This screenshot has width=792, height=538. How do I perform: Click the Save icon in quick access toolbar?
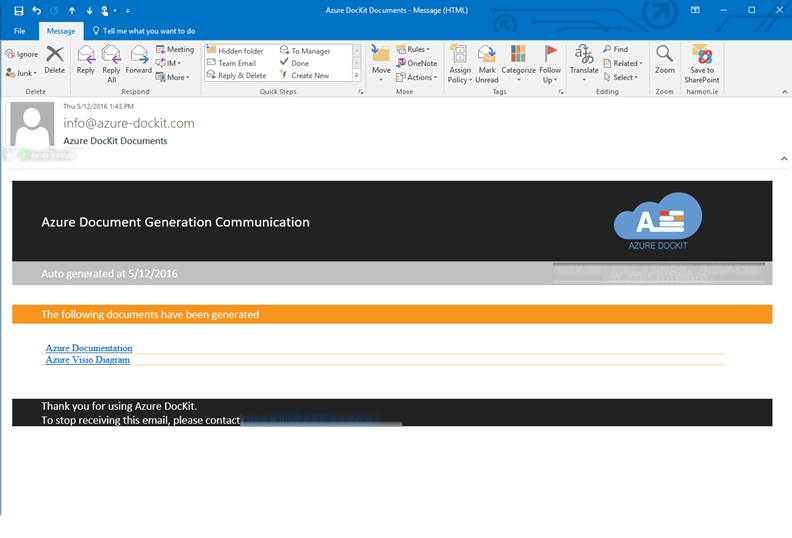19,10
